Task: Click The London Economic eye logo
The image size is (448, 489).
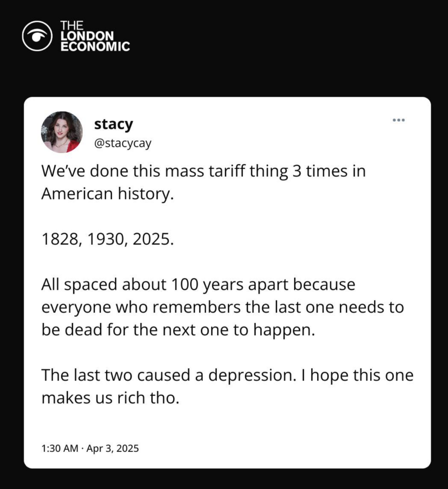Action: [37, 36]
